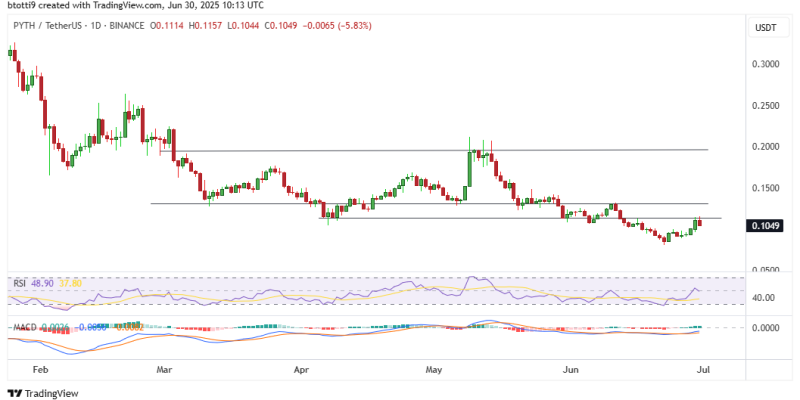The width and height of the screenshot is (800, 400).
Task: Click the 0.2500 price axis label
Action: point(765,106)
